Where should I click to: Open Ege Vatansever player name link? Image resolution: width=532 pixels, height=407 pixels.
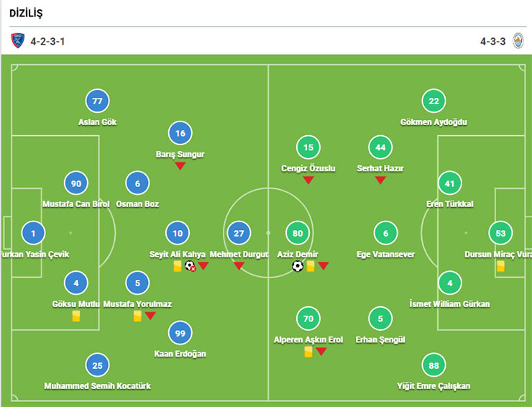pos(385,254)
